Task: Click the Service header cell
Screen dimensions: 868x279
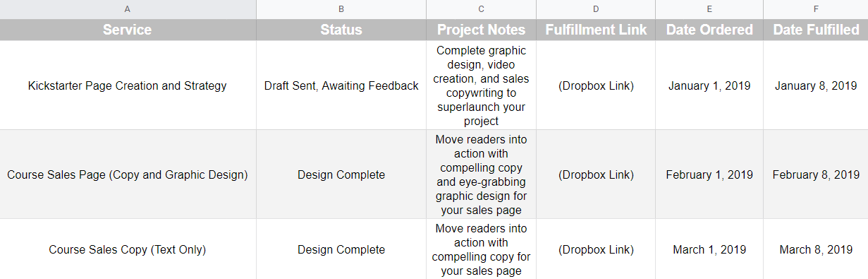Action: pyautogui.click(x=128, y=30)
